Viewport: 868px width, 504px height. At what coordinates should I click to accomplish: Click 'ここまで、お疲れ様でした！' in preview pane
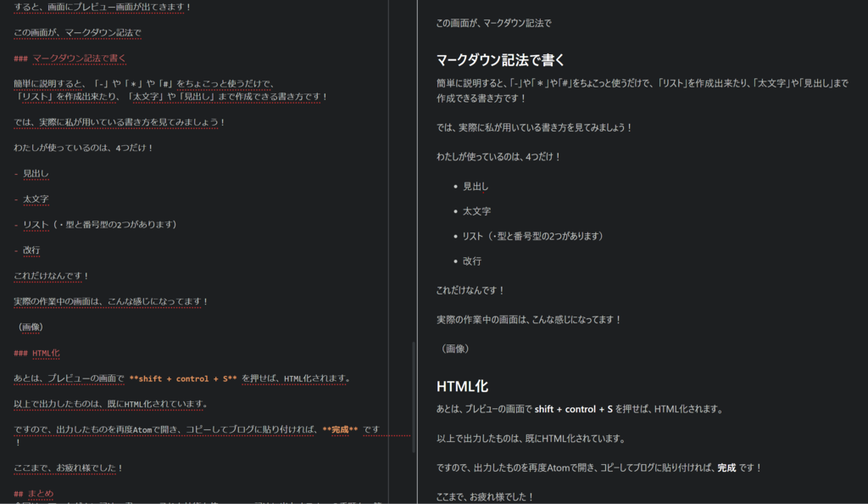pos(485,497)
